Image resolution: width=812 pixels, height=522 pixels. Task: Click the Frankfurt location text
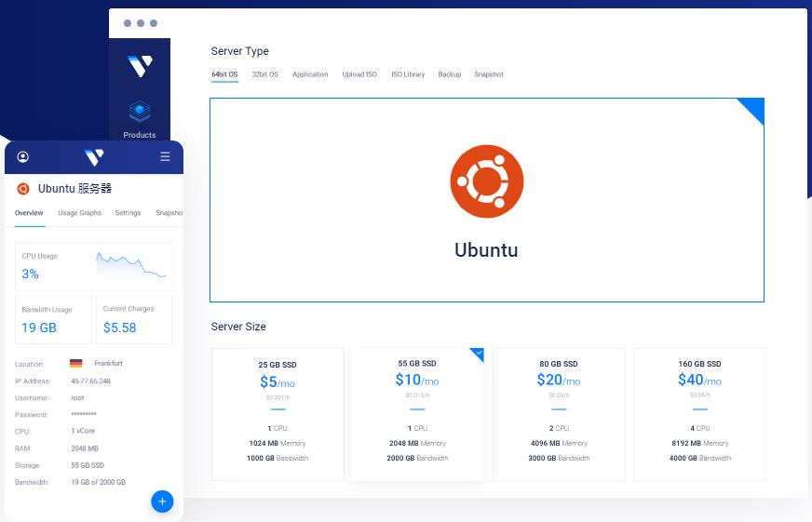(108, 363)
